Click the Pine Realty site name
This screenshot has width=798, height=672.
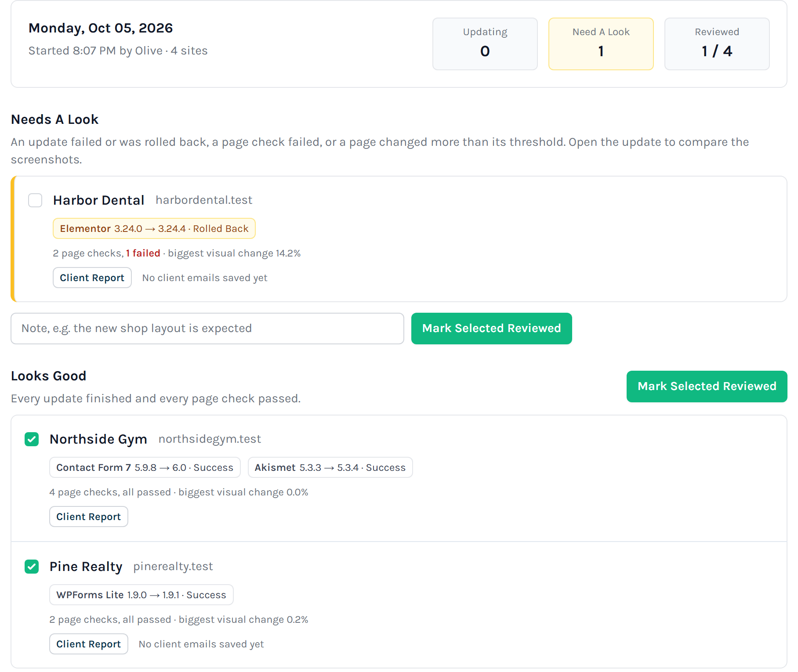pos(86,567)
